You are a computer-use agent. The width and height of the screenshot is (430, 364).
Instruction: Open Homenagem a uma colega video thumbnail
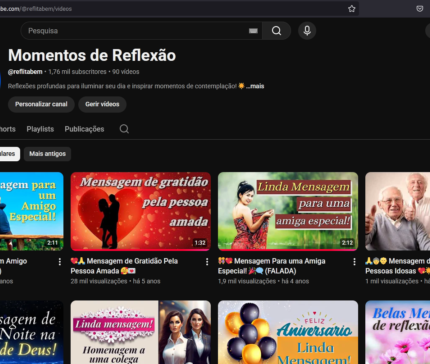click(x=141, y=332)
